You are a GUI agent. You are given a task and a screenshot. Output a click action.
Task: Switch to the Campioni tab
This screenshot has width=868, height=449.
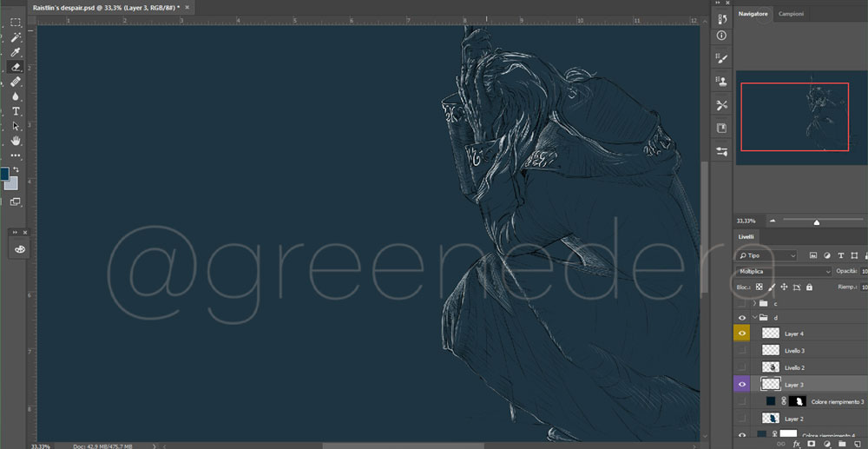(791, 14)
